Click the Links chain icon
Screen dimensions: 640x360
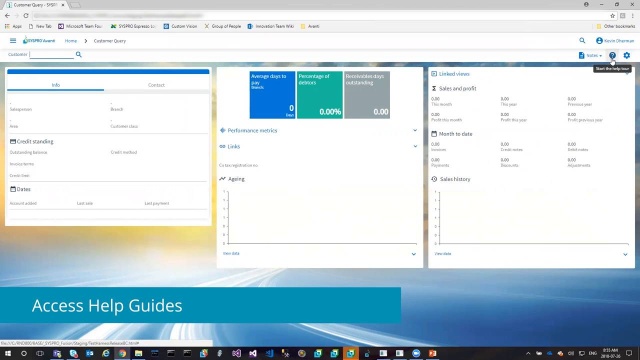click(222, 146)
